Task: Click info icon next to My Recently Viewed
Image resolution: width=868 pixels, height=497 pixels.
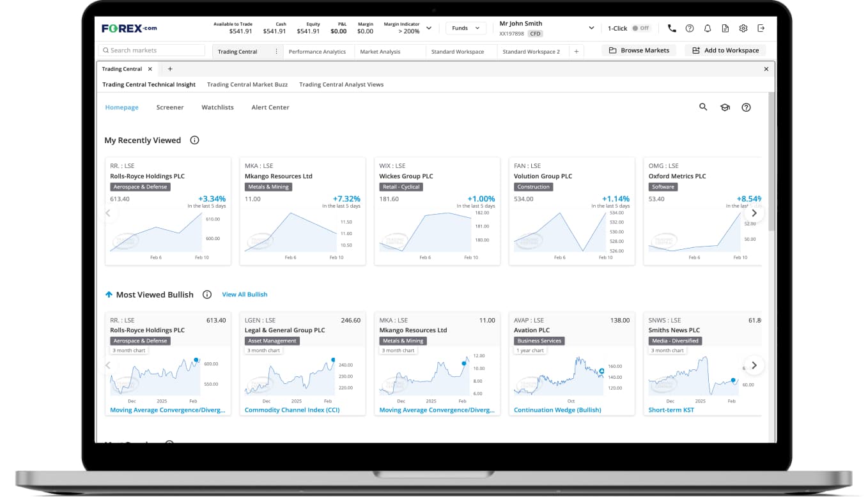Action: [195, 140]
